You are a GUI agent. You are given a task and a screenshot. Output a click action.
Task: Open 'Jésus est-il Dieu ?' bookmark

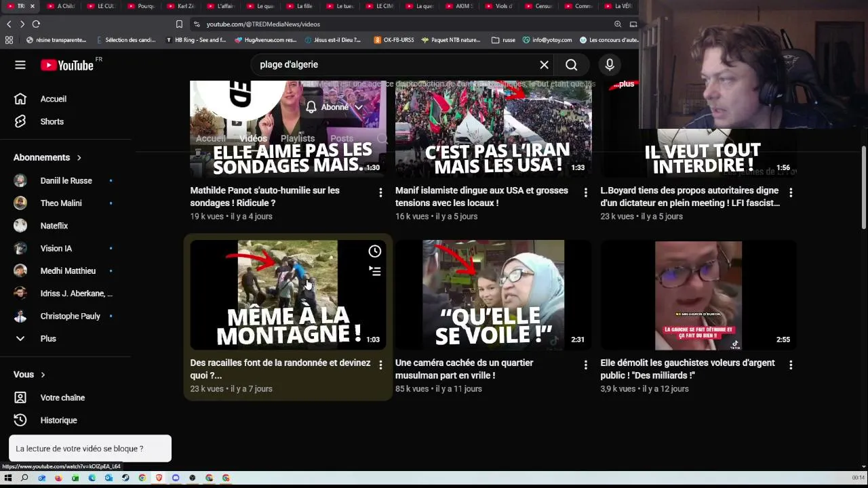click(333, 40)
